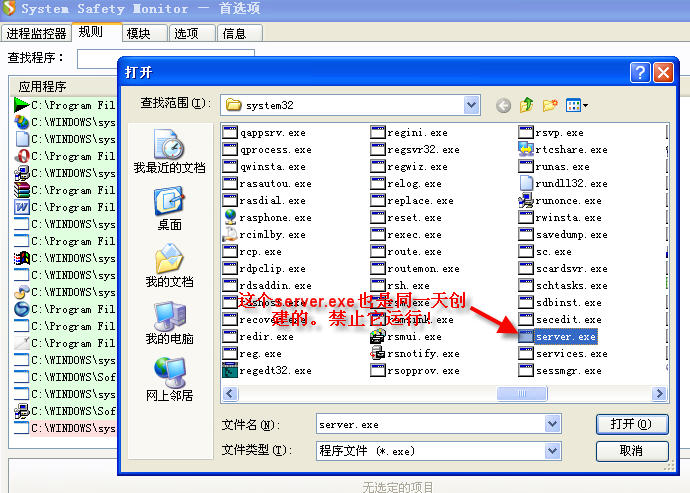This screenshot has height=493, width=690.
Task: Select the pink C:\WINDOWS\sys rule row
Action: click(65, 428)
